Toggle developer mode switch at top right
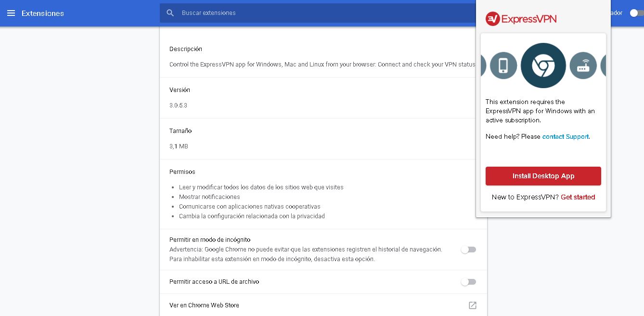This screenshot has height=316, width=644. 636,13
